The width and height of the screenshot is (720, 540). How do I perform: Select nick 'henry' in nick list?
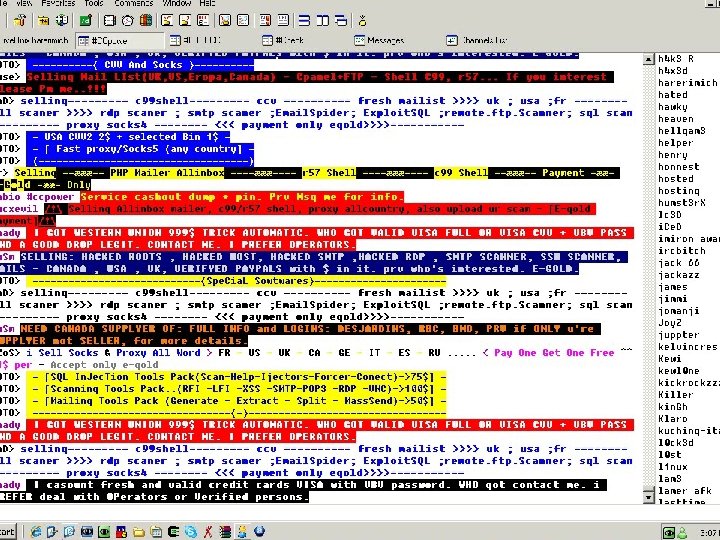pyautogui.click(x=673, y=155)
